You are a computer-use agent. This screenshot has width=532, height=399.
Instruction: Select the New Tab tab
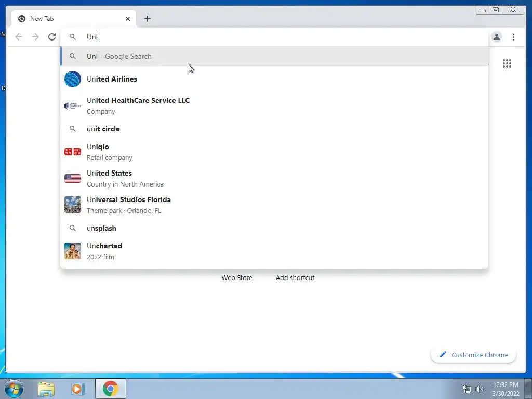coord(74,19)
